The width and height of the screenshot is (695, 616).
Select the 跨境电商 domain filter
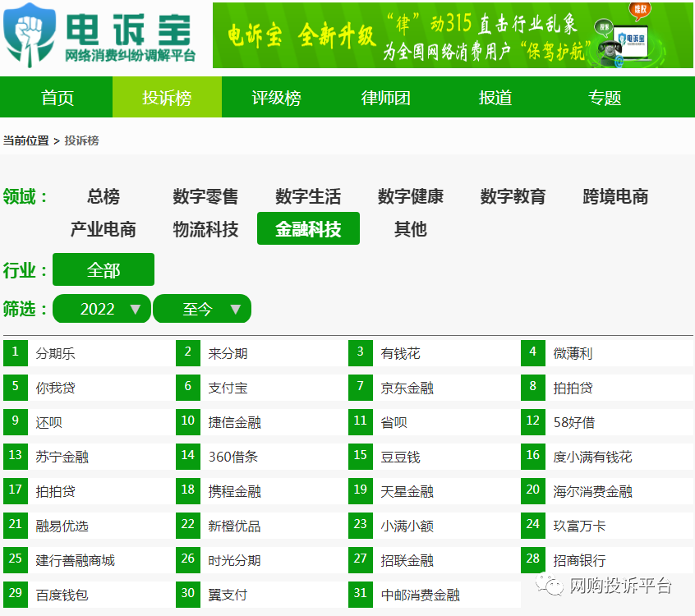pos(615,195)
